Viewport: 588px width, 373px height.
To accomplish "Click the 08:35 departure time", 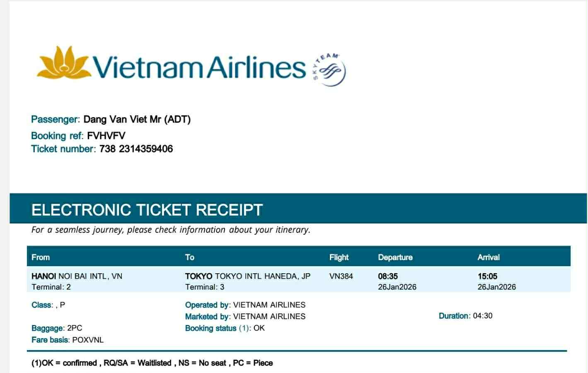I will pyautogui.click(x=388, y=276).
